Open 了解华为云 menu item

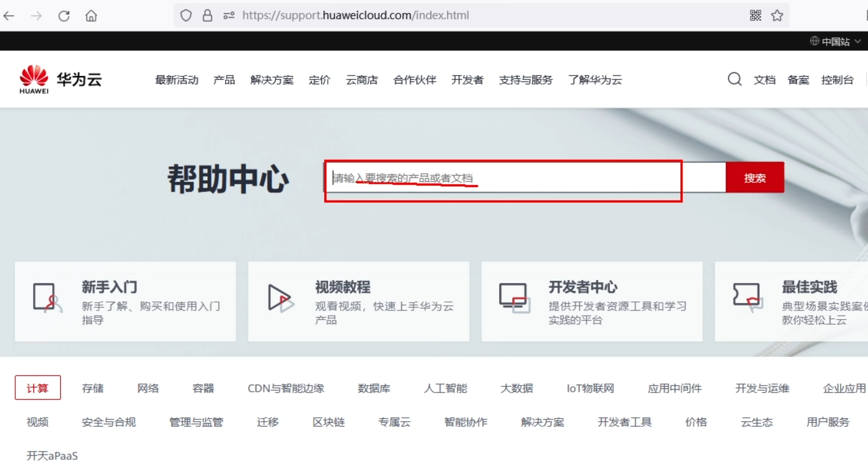595,80
